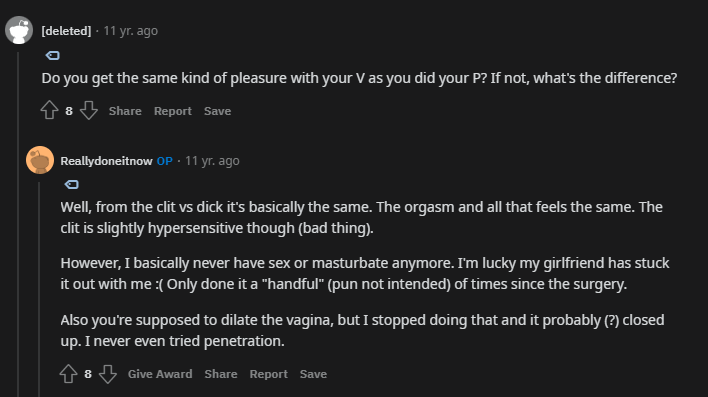The image size is (708, 397).
Task: Downvote the deleted user's comment
Action: [89, 110]
